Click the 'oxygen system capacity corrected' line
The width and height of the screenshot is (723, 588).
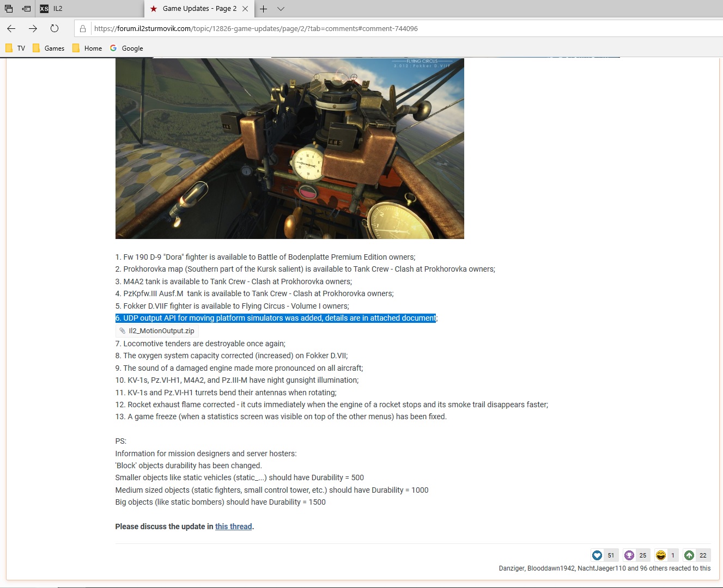pyautogui.click(x=232, y=356)
